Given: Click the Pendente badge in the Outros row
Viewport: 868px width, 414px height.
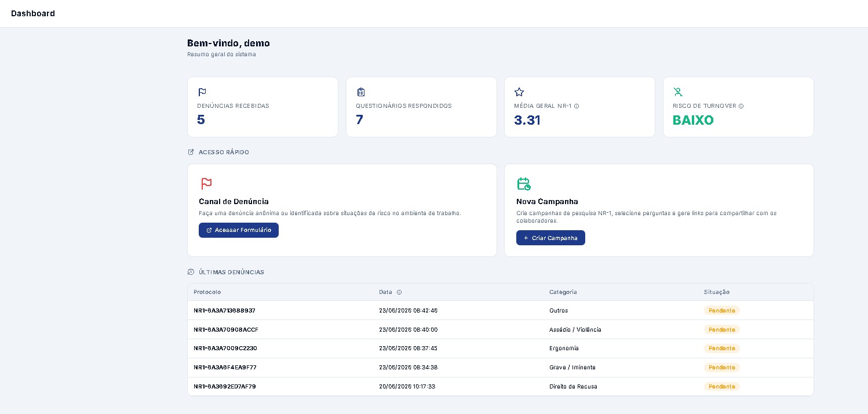Looking at the screenshot, I should point(722,311).
